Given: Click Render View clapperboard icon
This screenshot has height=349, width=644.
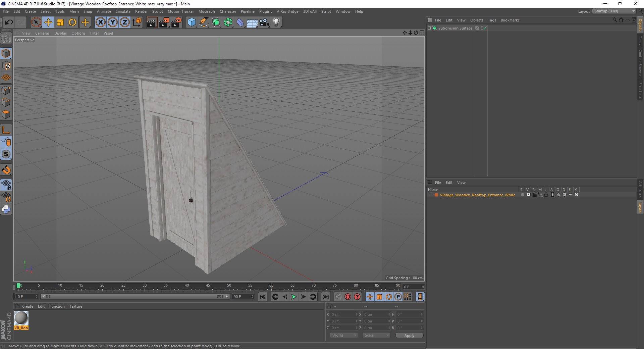Looking at the screenshot, I should coord(152,22).
